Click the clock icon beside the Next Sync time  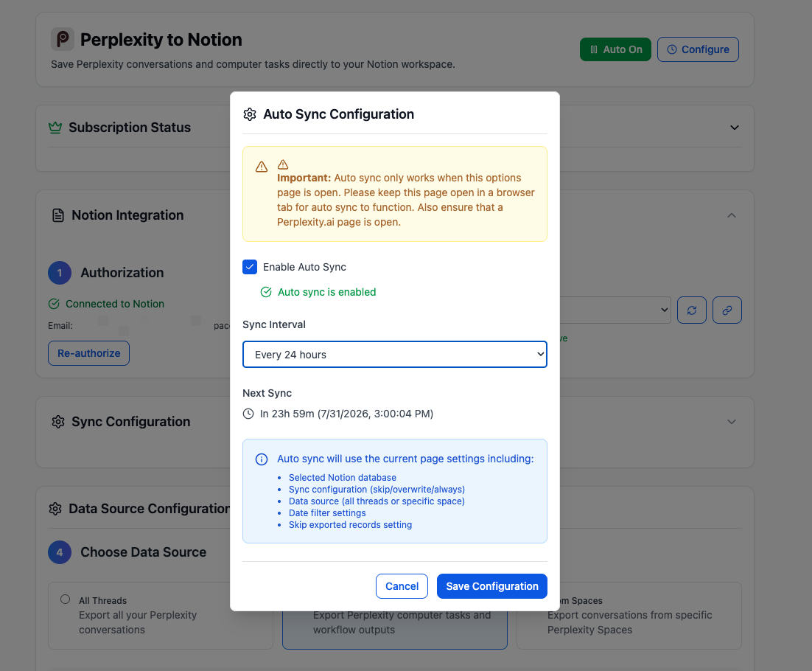(248, 414)
